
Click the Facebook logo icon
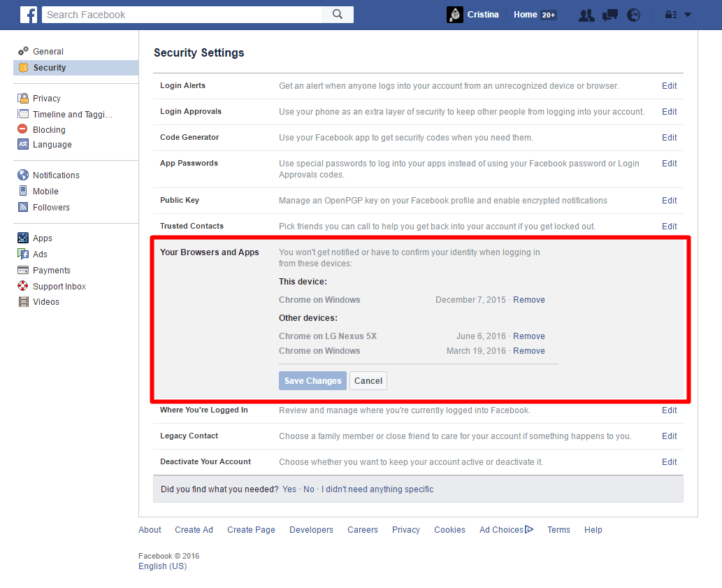(x=29, y=15)
